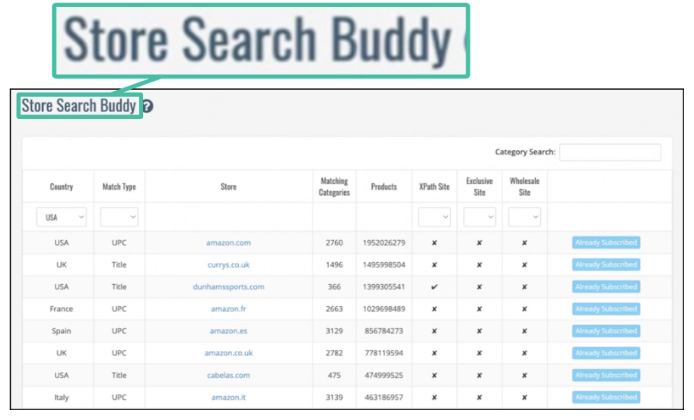This screenshot has height=420, width=694.
Task: Open the amazon.es store link
Action: (228, 331)
